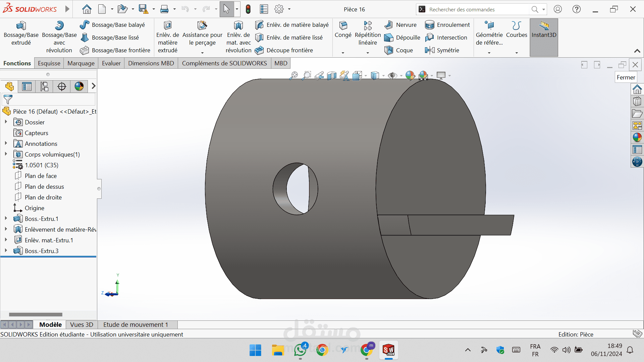Image resolution: width=644 pixels, height=362 pixels.
Task: Click the Coque shell tool
Action: tap(398, 50)
